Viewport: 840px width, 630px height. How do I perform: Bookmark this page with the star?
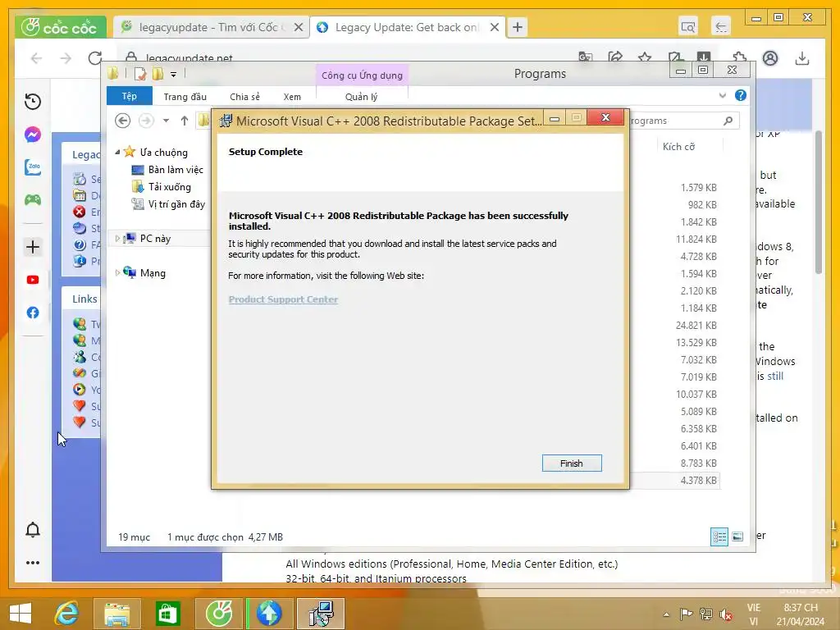pyautogui.click(x=645, y=57)
